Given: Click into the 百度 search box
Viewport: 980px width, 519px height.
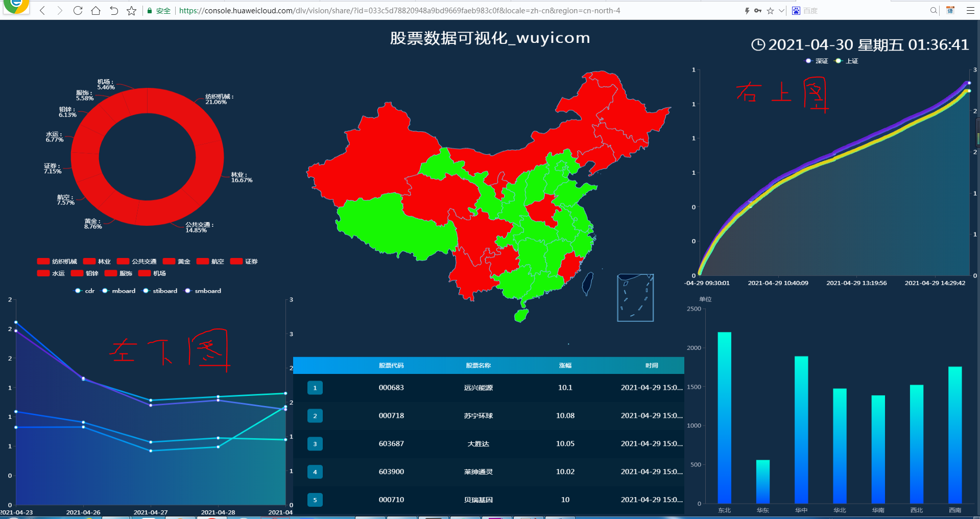Looking at the screenshot, I should (863, 11).
